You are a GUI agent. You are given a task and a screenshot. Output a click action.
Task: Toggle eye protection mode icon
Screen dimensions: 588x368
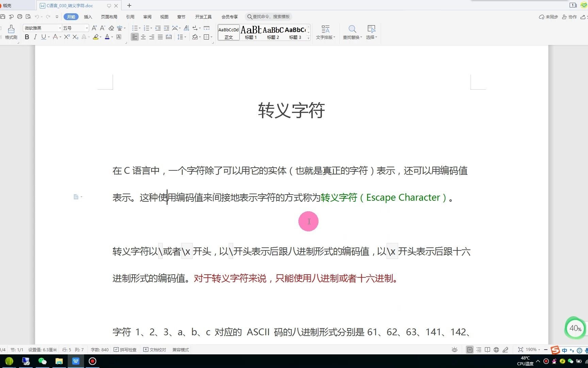(x=454, y=350)
